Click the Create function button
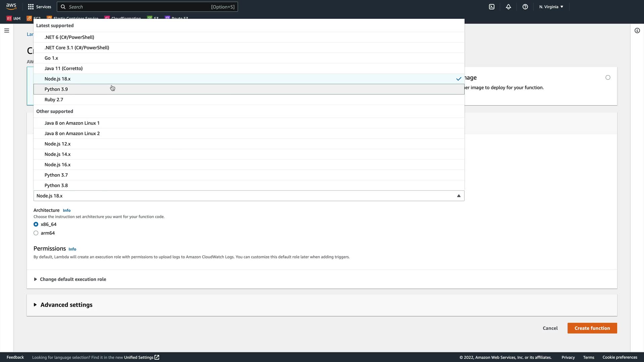The image size is (644, 362). pos(592,328)
